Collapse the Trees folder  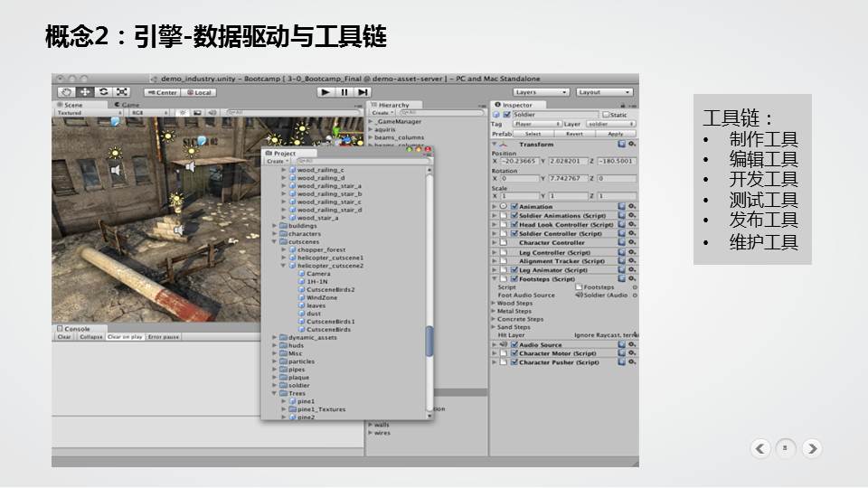[x=275, y=393]
